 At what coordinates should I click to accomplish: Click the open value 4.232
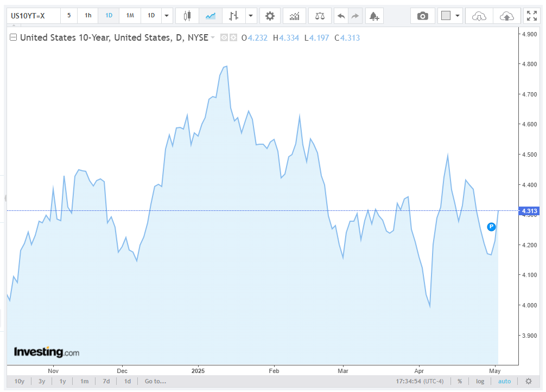(x=257, y=37)
